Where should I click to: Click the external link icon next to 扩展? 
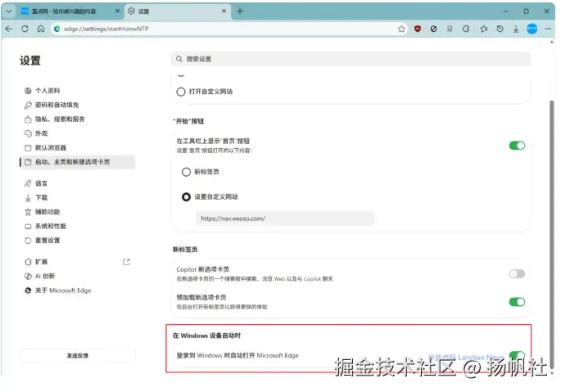click(126, 262)
